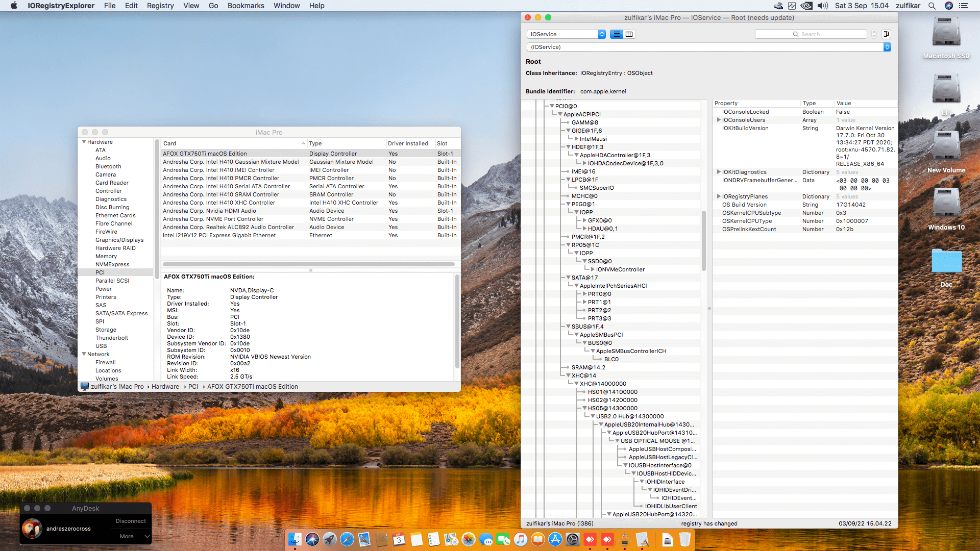Open the Bookmarks menu

(x=246, y=6)
